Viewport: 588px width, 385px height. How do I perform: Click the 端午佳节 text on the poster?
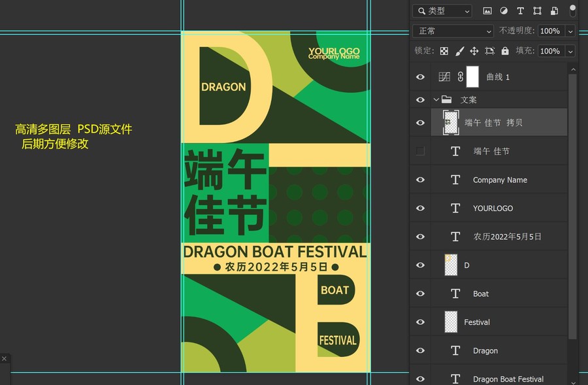[x=226, y=192]
